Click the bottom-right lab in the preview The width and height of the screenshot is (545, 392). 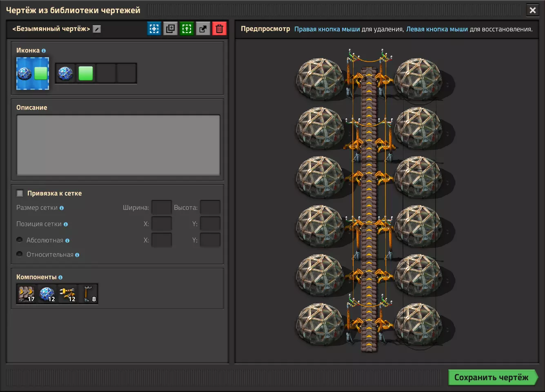click(418, 325)
